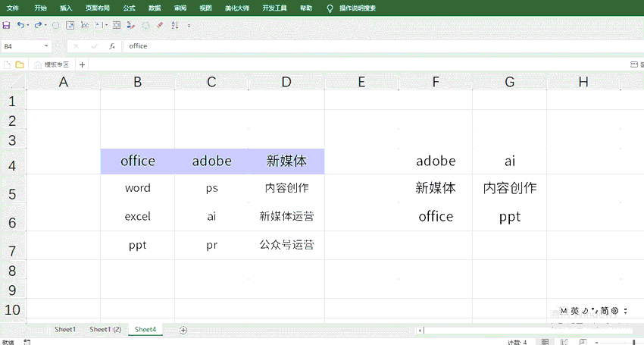The height and width of the screenshot is (345, 644).
Task: Open the 文件 menu
Action: coord(13,8)
